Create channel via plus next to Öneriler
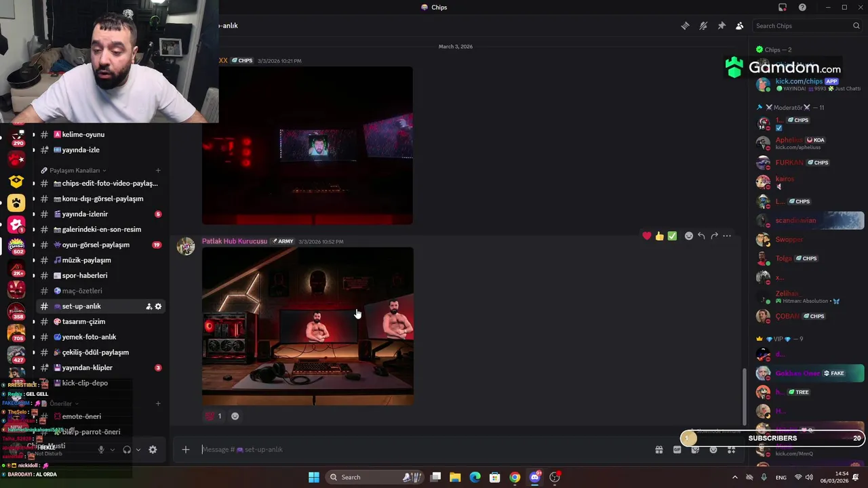868x488 pixels. pos(158,403)
